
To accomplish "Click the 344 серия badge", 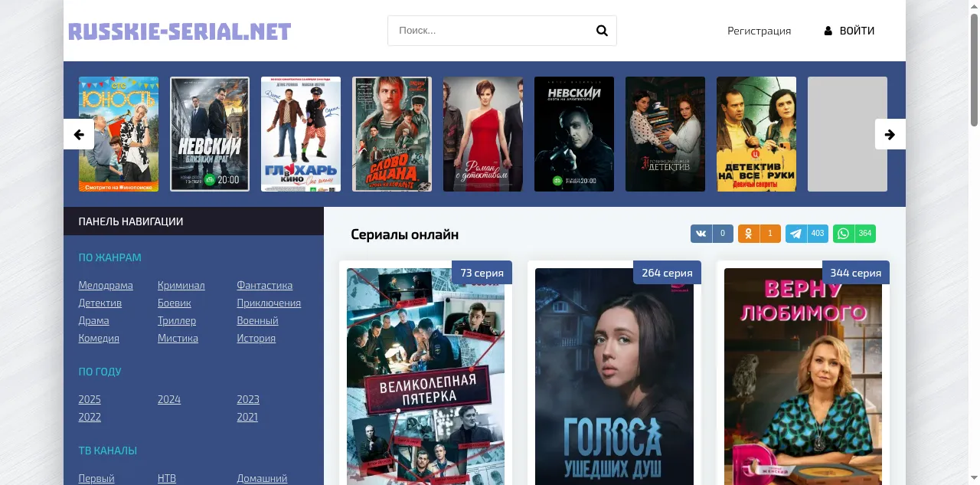I will click(x=856, y=273).
